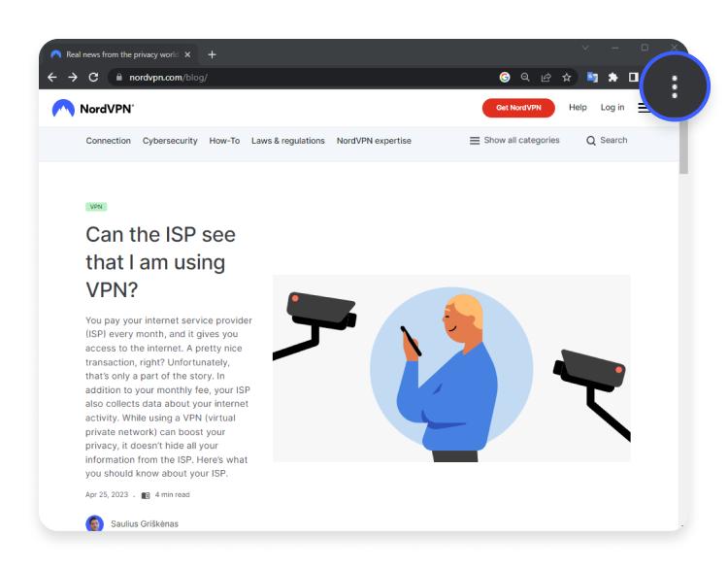
Task: Open a new tab with the plus button
Action: point(212,54)
